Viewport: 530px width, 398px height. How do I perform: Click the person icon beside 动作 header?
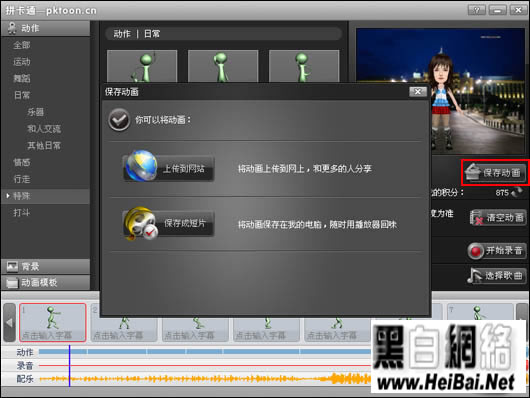(12, 28)
